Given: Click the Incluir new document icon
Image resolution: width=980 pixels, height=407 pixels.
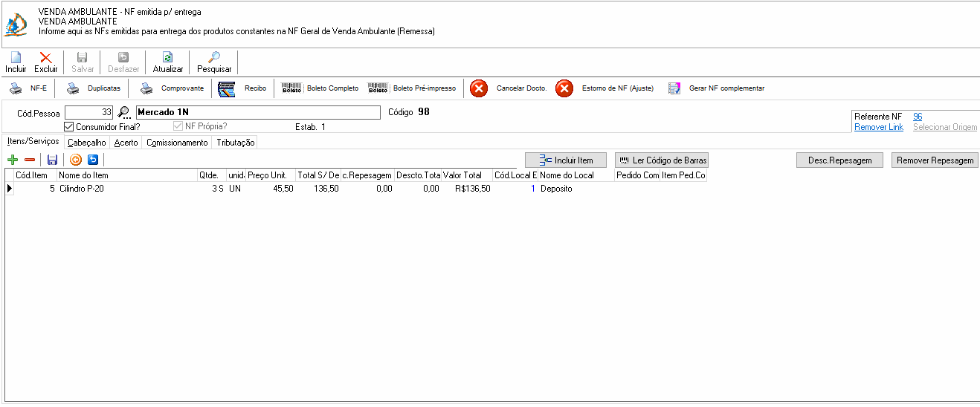Looking at the screenshot, I should click(x=16, y=57).
